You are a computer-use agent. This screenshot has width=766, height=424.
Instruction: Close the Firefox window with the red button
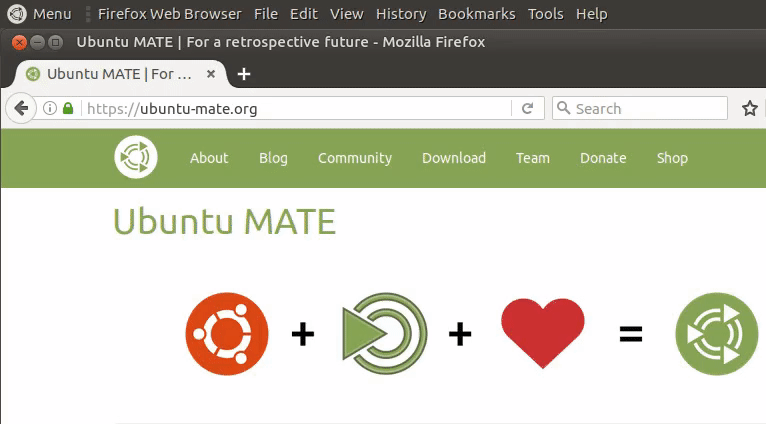[19, 43]
